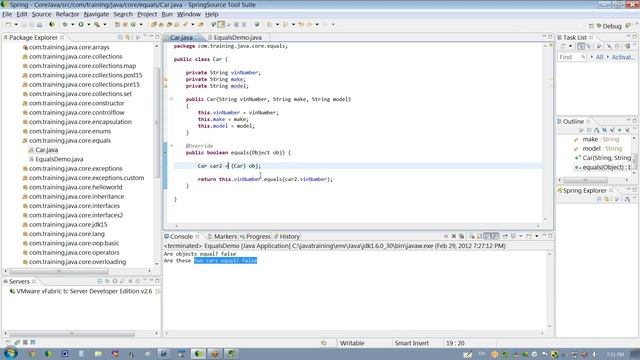Select the make field in Outline
This screenshot has height=360, width=640.
pos(601,139)
